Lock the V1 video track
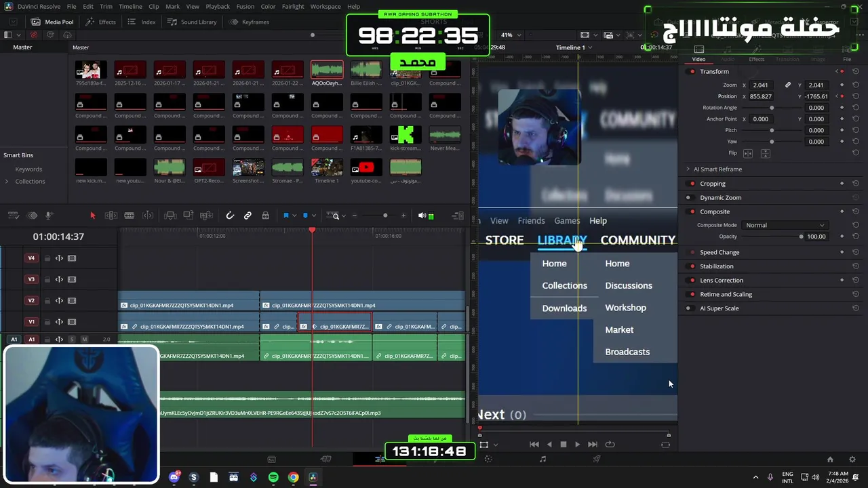 47,322
